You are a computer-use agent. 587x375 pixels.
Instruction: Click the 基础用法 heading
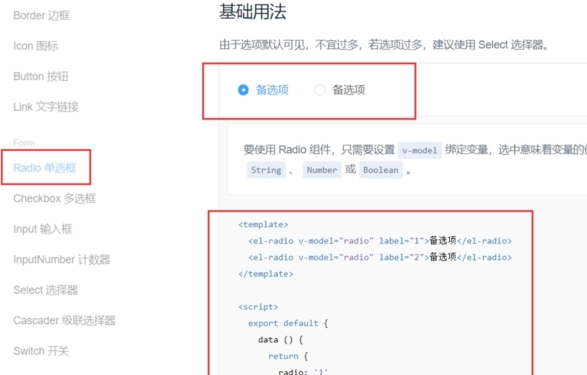(253, 11)
